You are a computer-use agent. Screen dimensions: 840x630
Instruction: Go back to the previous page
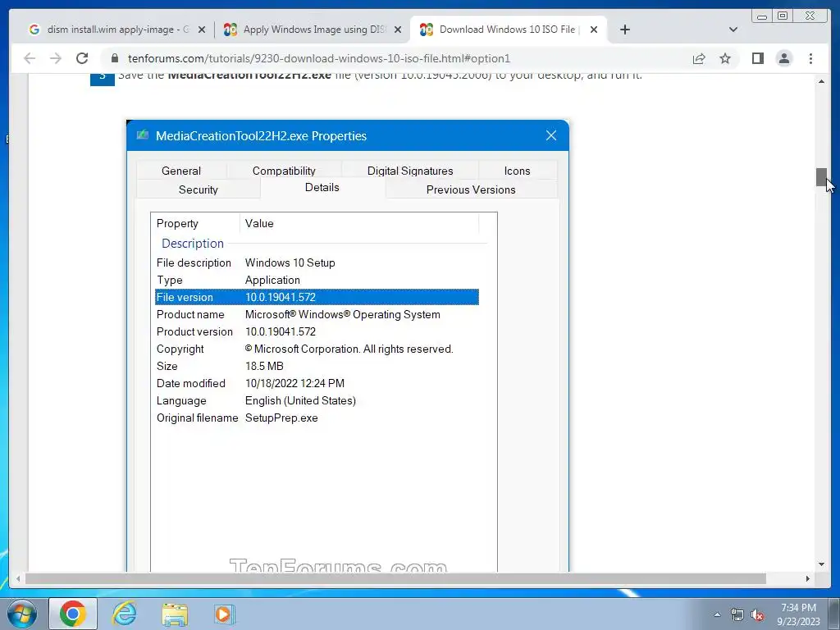(30, 58)
